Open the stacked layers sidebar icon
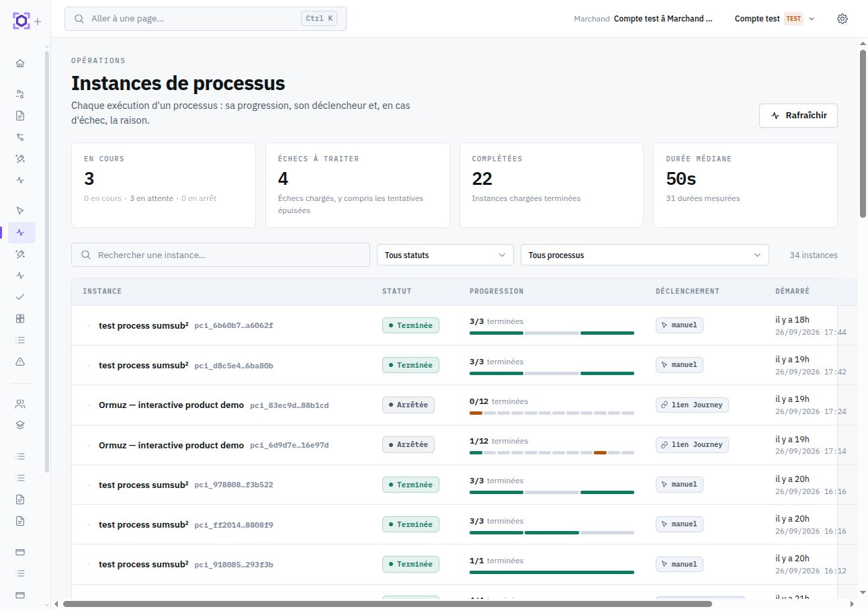The image size is (868, 609). (20, 425)
